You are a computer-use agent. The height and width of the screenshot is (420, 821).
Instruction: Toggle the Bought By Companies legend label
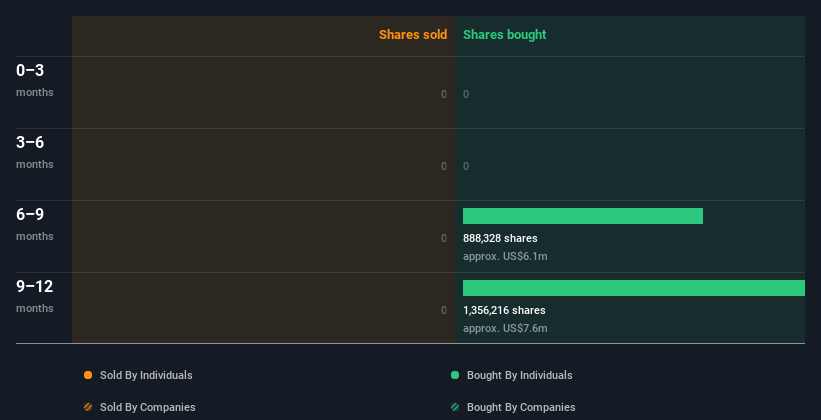(521, 407)
